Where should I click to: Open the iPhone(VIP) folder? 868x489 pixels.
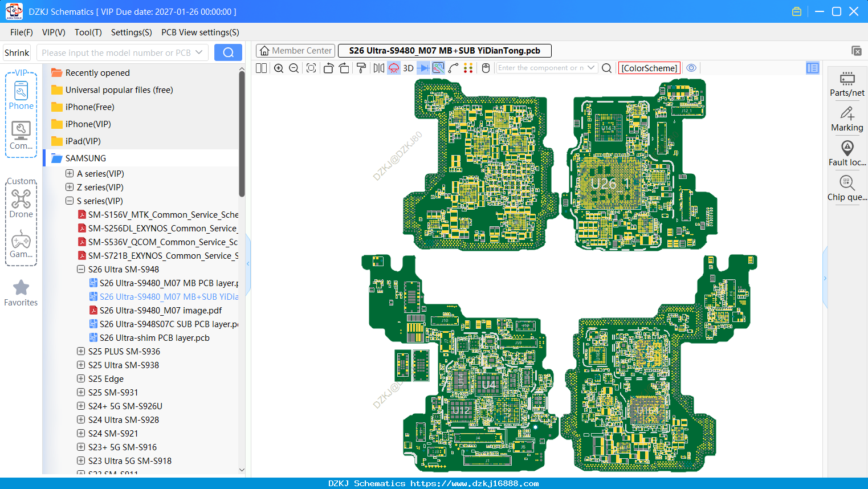[x=88, y=124]
